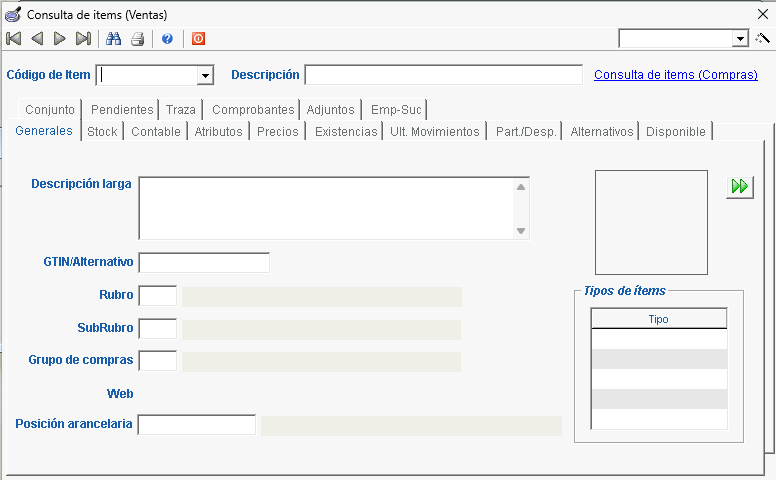Go to the previous record
Screen dimensions: 776x480
(37, 39)
